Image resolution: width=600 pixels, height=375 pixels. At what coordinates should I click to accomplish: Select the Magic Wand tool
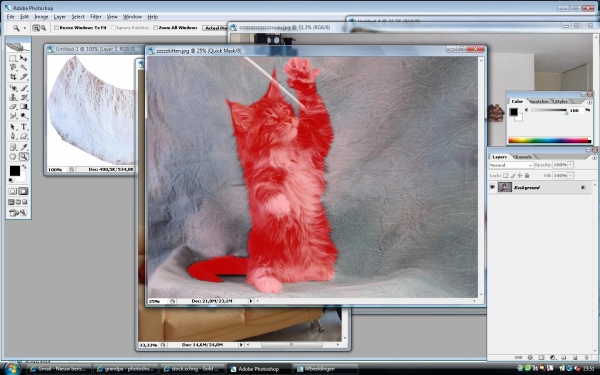23,67
